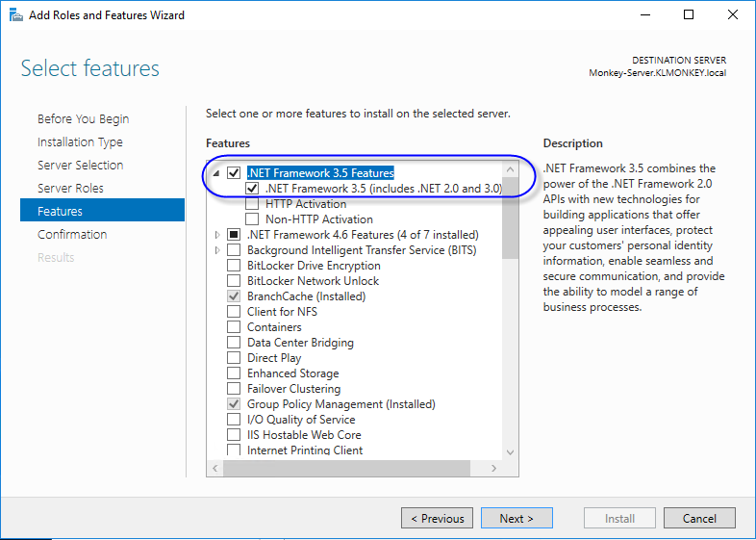This screenshot has width=756, height=540.
Task: Jump to the Confirmation step
Action: (x=72, y=235)
